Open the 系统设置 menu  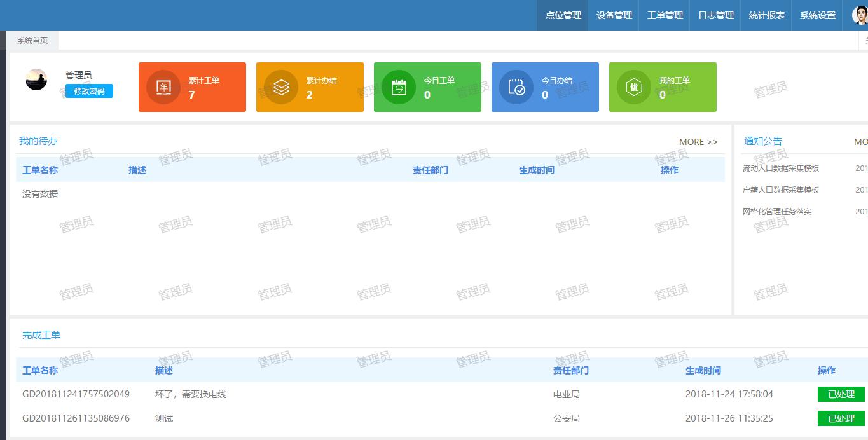pyautogui.click(x=817, y=15)
